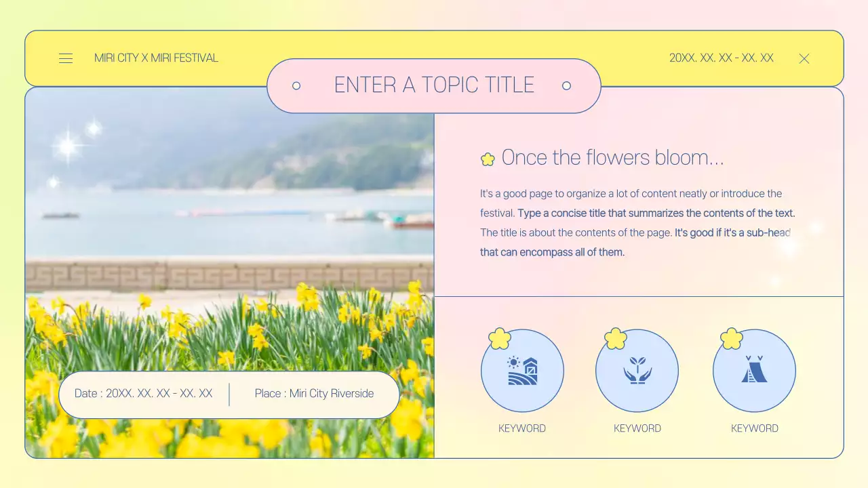This screenshot has height=488, width=868.
Task: Select the 'Once the flowers bloom...' heading
Action: click(612, 158)
